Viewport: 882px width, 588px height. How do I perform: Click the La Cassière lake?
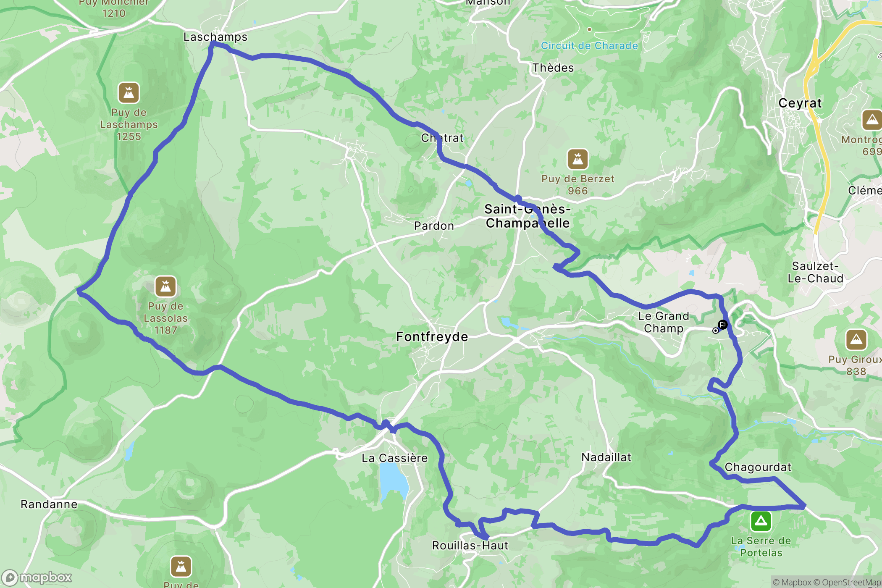coord(393,483)
